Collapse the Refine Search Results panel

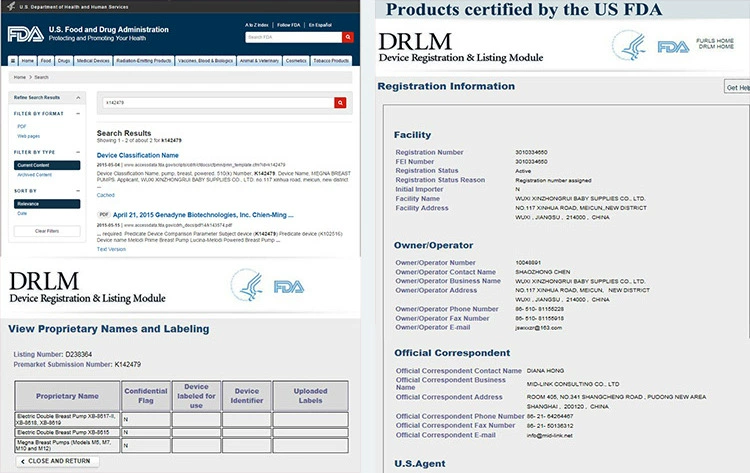(78, 98)
